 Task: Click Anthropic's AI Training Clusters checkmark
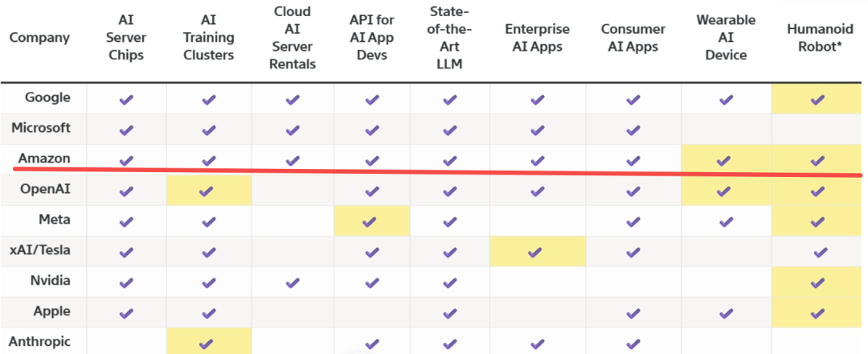[208, 344]
